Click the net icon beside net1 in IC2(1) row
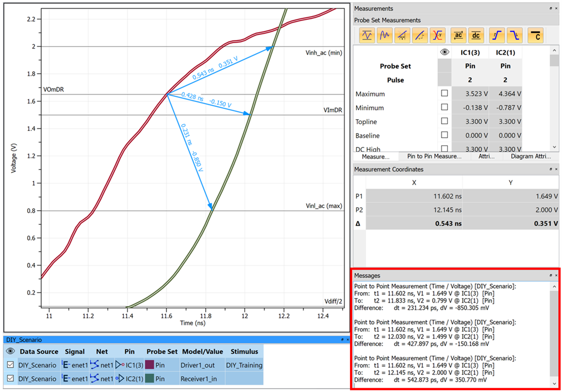This screenshot has width=562, height=392. [94, 378]
